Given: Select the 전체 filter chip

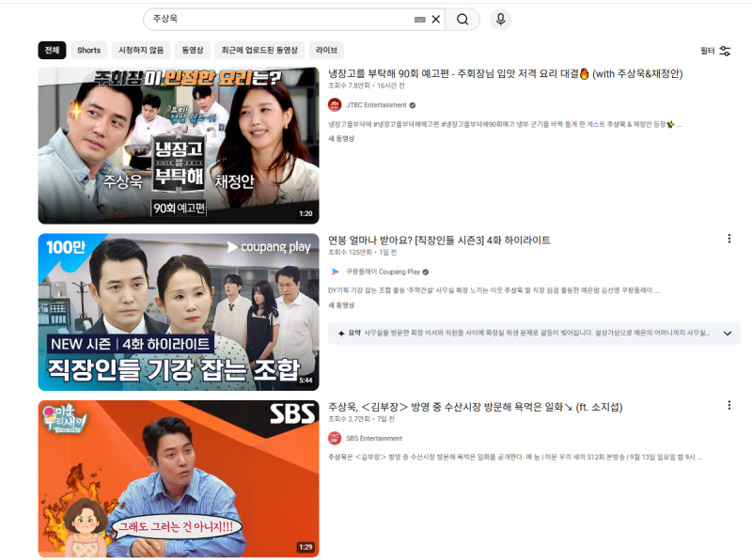Looking at the screenshot, I should [52, 51].
